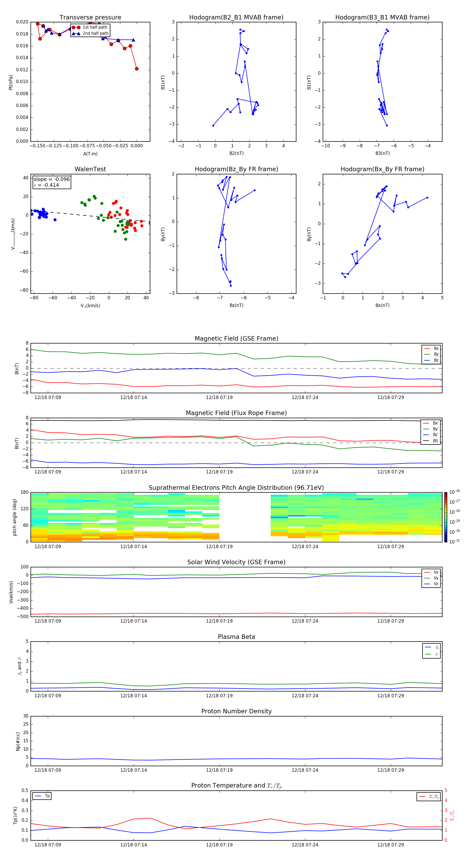Viewport: 473px width, 868px height.
Task: Click the pitch angle color scale bar
Action: click(x=446, y=517)
